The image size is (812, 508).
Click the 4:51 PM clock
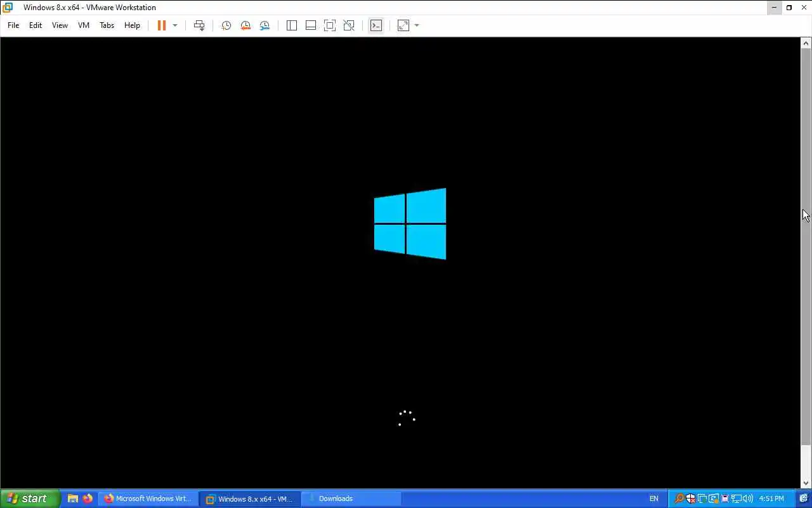click(771, 498)
